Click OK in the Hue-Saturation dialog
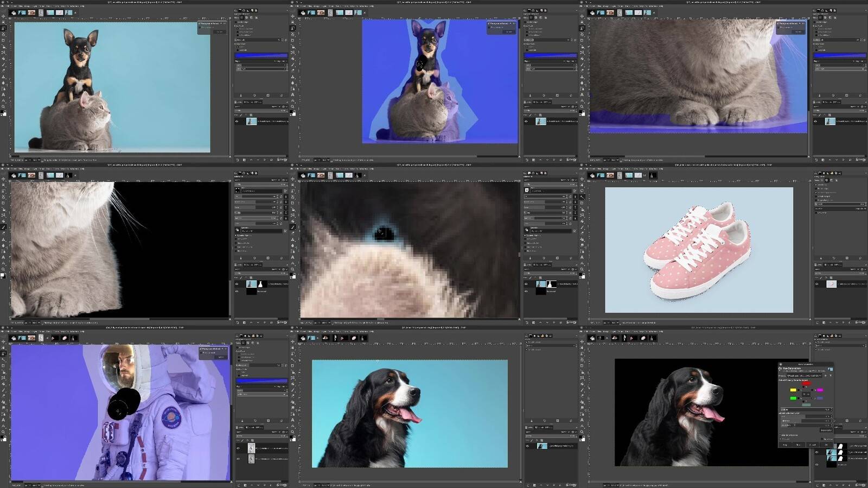This screenshot has height=488, width=868. pyautogui.click(x=826, y=445)
